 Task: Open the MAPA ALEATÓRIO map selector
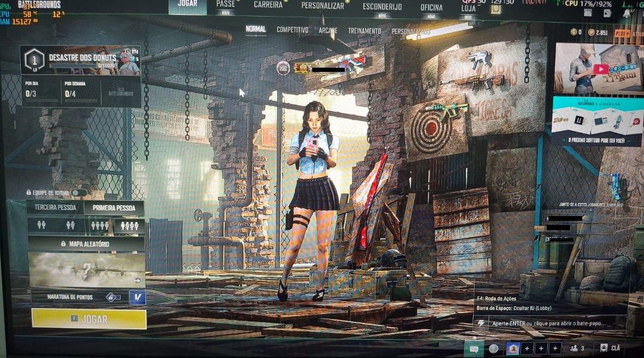(x=86, y=244)
